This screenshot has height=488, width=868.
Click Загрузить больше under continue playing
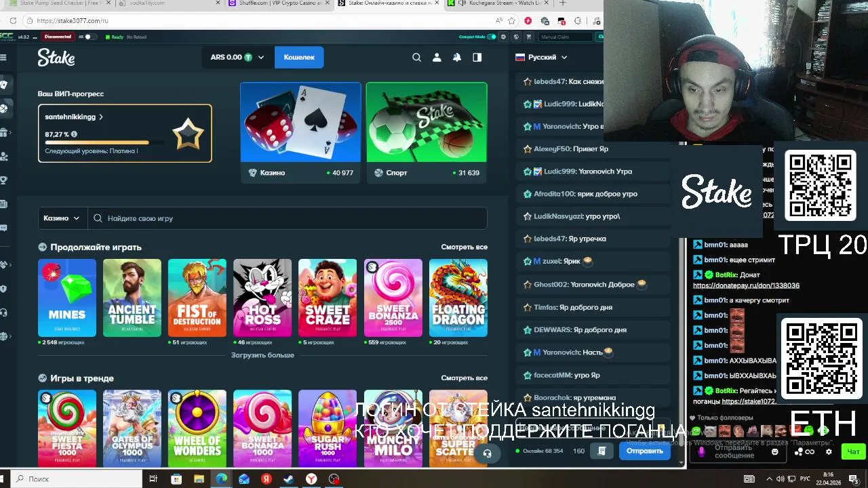262,355
